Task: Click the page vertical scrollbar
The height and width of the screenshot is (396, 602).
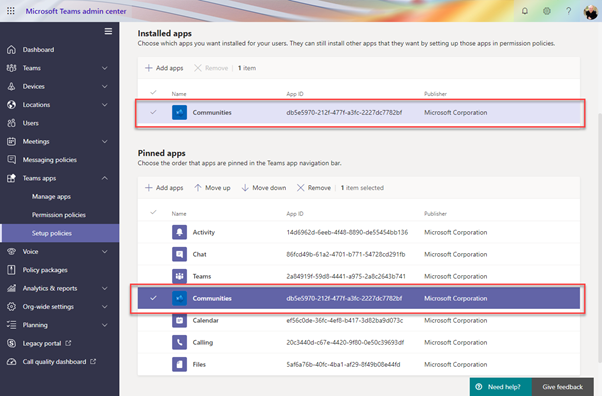Action: coord(599,237)
